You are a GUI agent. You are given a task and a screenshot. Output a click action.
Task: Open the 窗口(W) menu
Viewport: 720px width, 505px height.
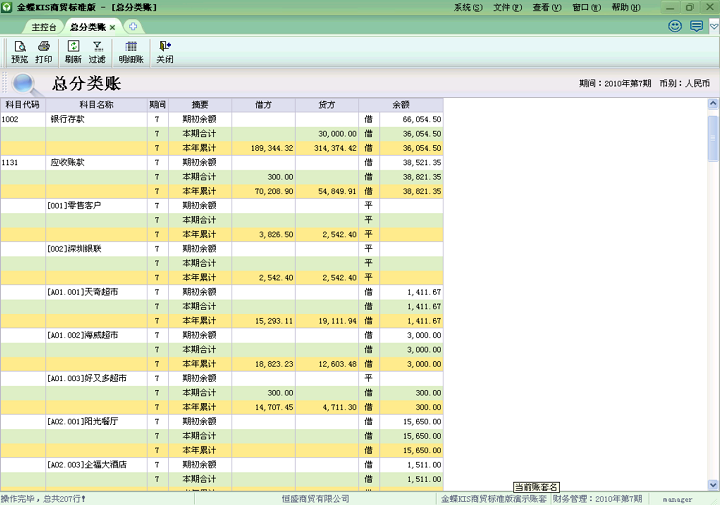coord(586,7)
